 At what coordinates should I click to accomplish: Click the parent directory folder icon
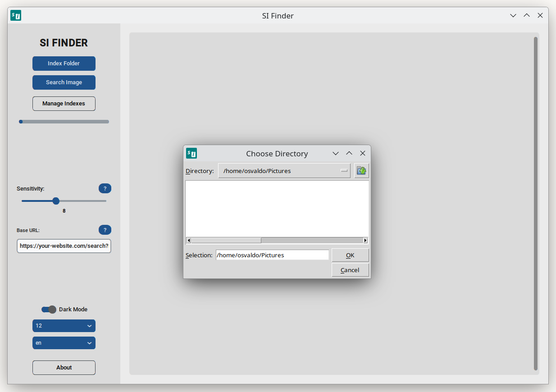(361, 170)
